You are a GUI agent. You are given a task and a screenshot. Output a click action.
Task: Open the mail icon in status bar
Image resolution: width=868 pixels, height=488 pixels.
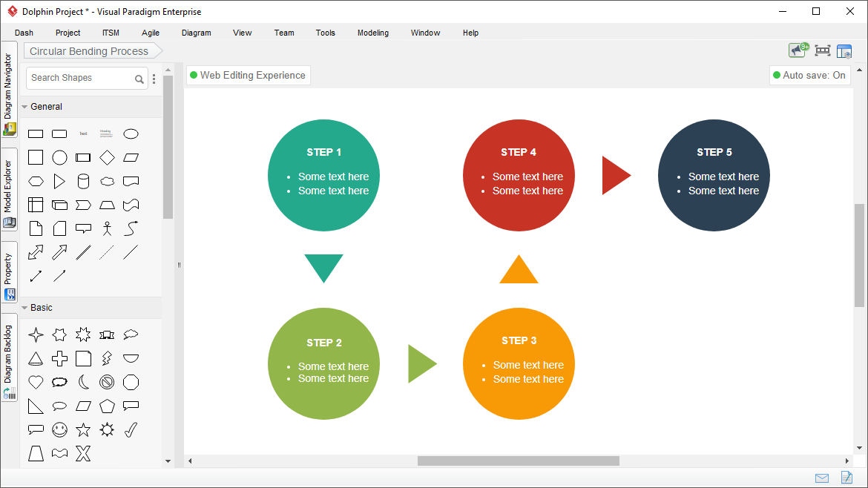pyautogui.click(x=822, y=478)
